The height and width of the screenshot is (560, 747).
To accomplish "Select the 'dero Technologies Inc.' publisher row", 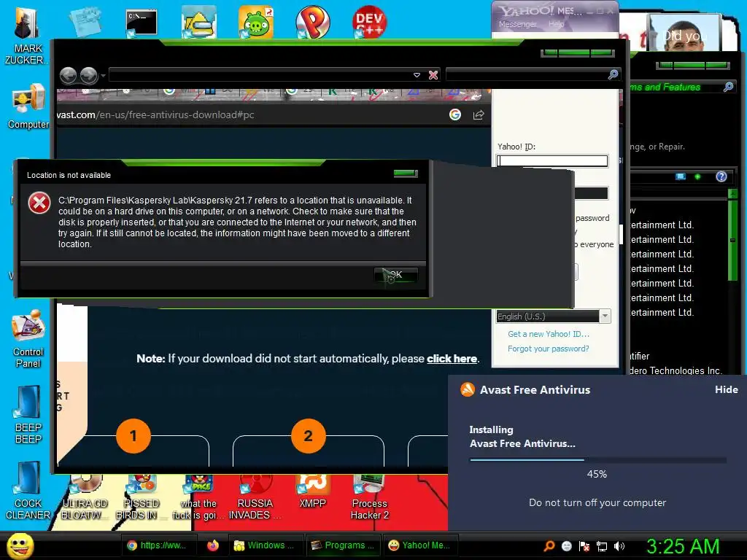I will point(675,370).
